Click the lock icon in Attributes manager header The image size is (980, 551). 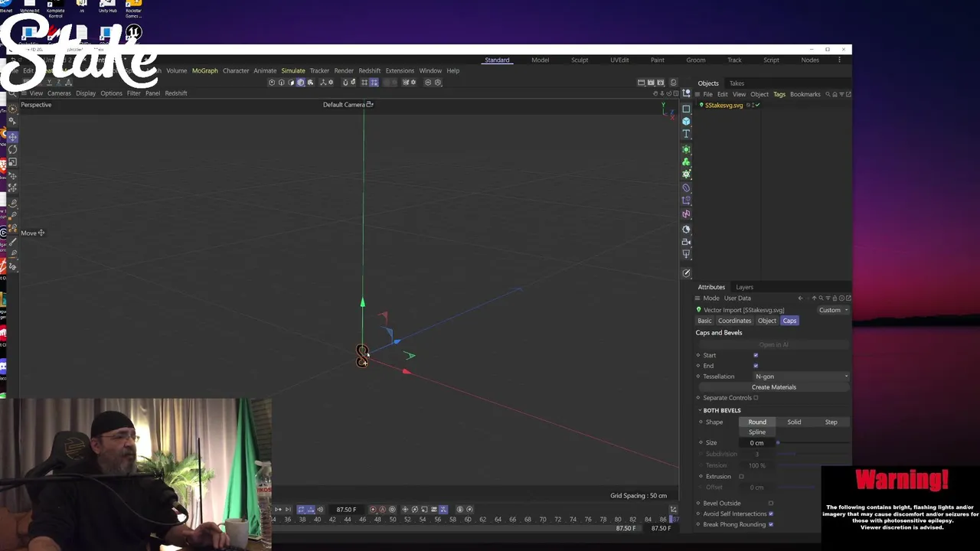pos(835,298)
